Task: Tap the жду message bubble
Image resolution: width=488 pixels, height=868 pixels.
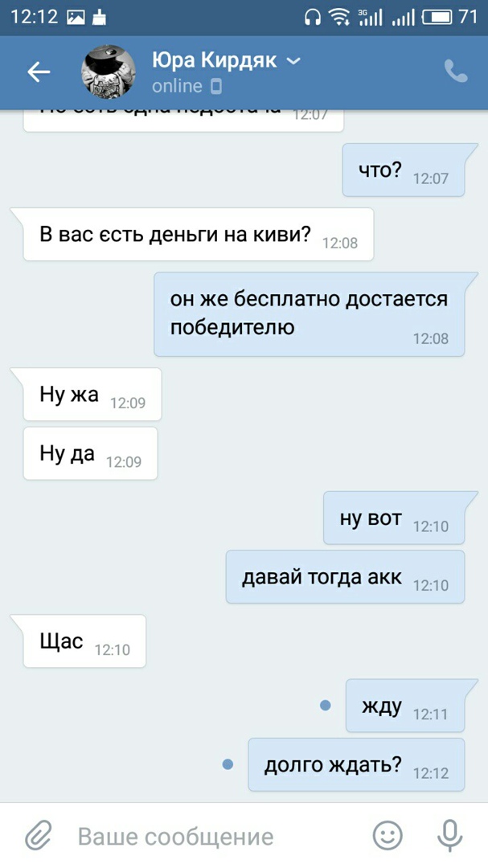Action: coord(405,706)
